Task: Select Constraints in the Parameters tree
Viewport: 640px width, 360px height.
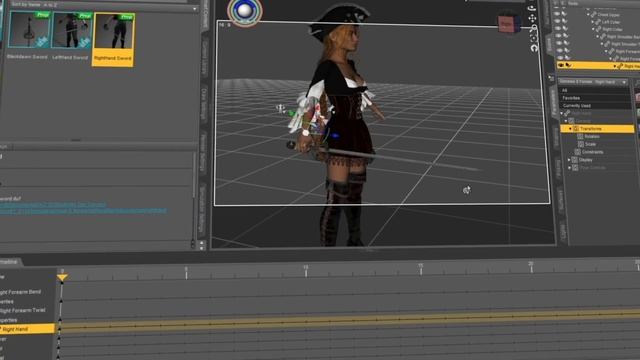Action: coord(592,152)
